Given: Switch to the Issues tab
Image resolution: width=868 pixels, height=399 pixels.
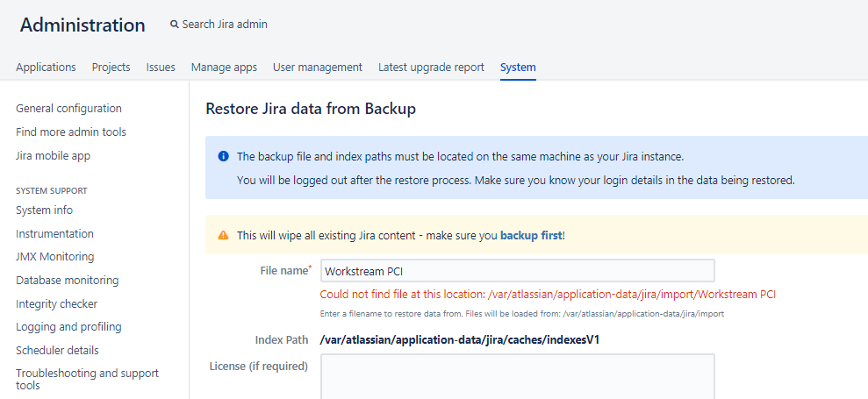Looking at the screenshot, I should tap(161, 67).
